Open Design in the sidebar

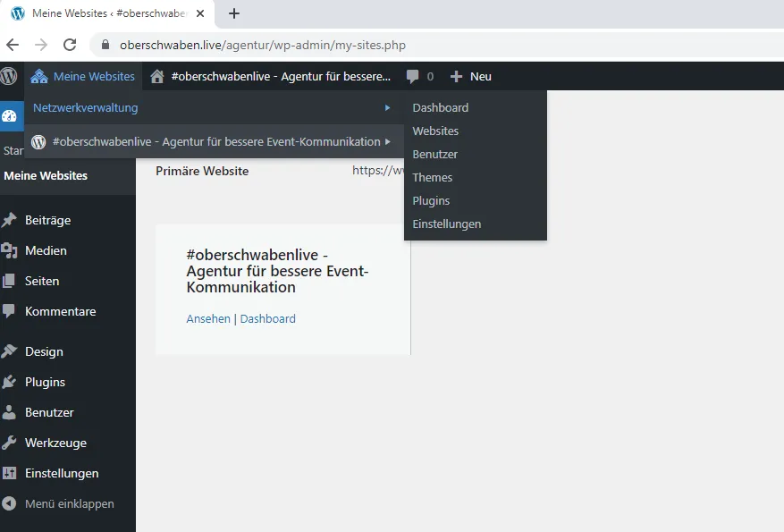point(44,352)
